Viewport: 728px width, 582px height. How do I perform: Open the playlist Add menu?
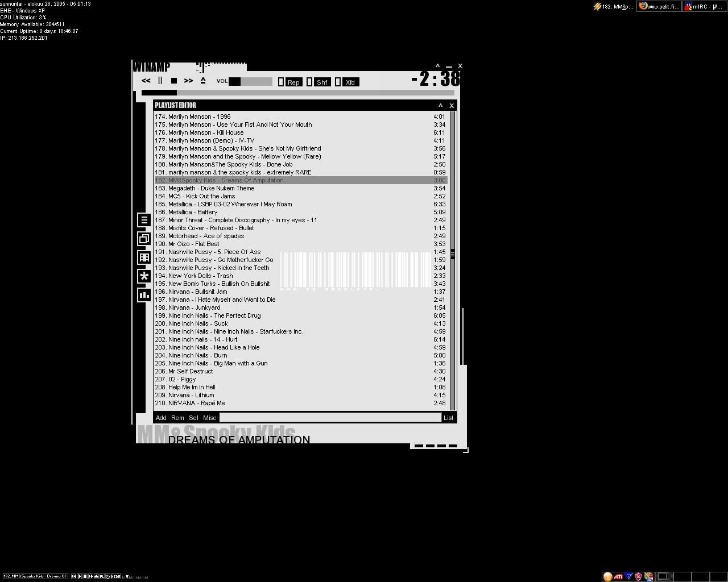coord(161,418)
